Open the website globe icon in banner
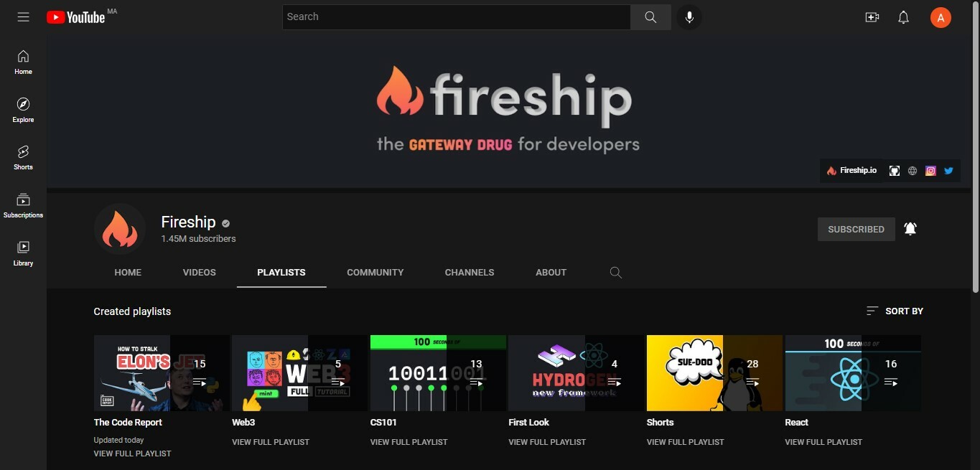980x470 pixels. [913, 170]
